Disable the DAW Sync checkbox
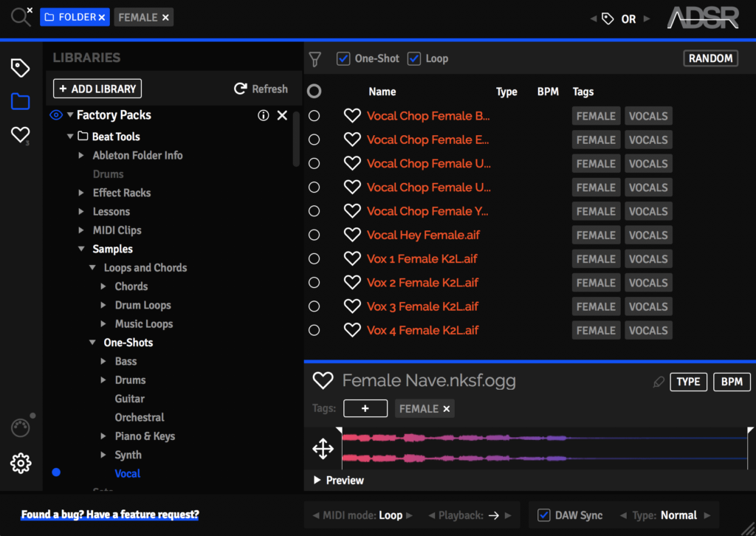The height and width of the screenshot is (536, 756). [x=544, y=515]
